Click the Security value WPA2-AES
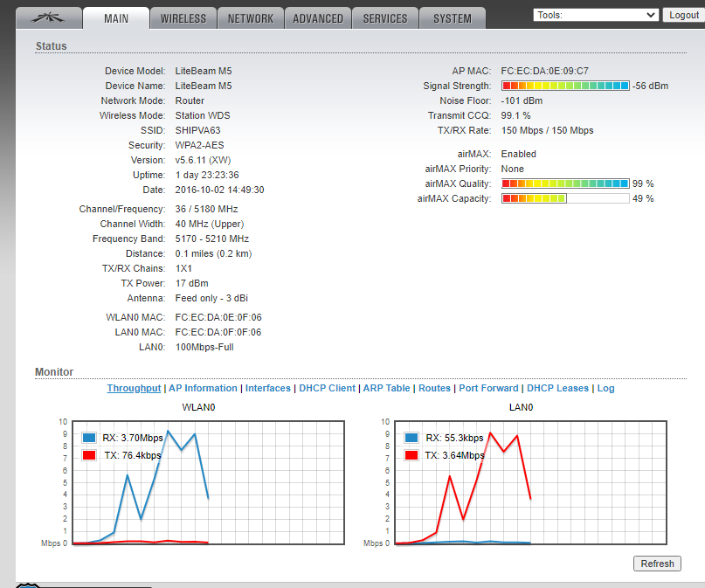 (200, 145)
